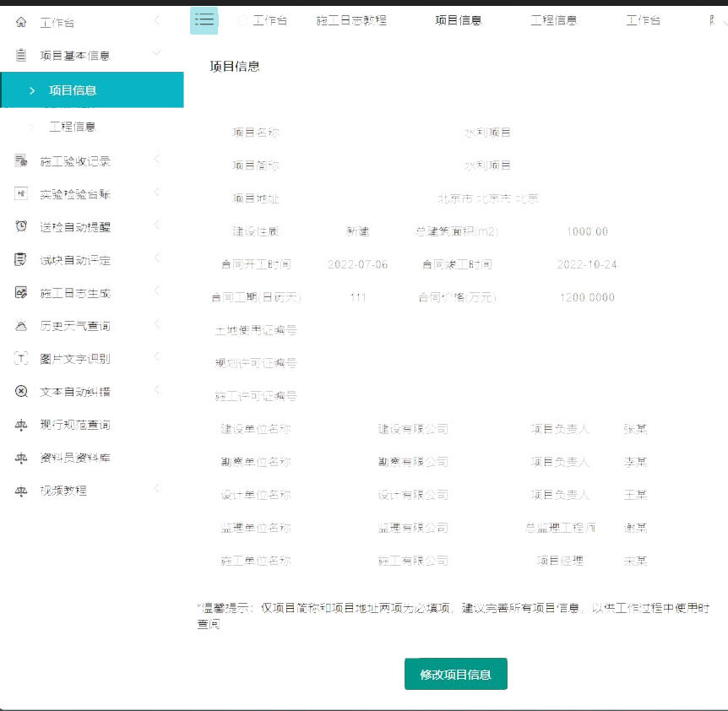The image size is (728, 711).
Task: Open the 实验检验台账 menu item
Action: coord(75,194)
